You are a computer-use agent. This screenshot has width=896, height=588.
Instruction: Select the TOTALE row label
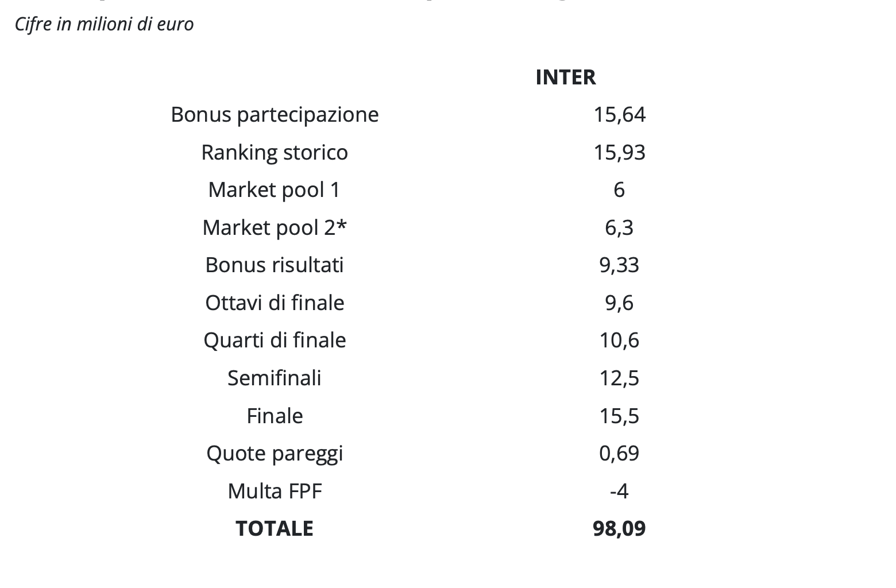275,529
